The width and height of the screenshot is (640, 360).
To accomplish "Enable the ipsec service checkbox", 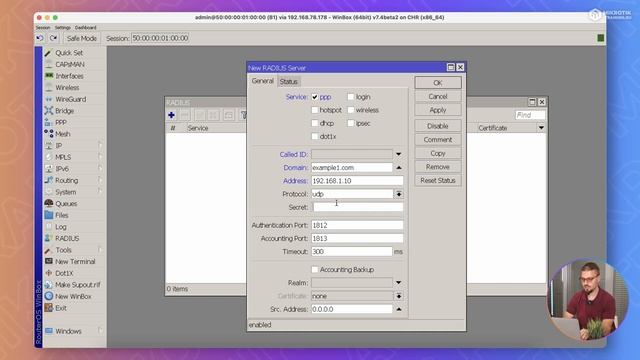I will [x=351, y=123].
